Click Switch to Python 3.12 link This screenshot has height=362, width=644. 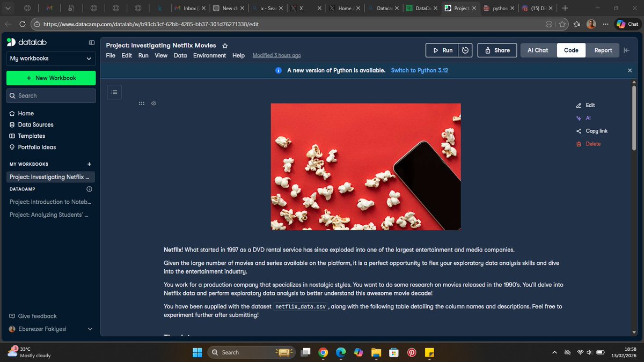pos(419,70)
